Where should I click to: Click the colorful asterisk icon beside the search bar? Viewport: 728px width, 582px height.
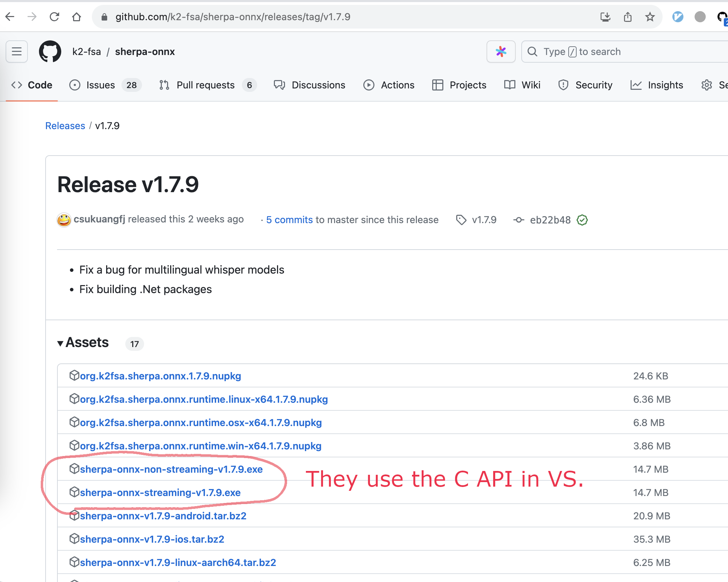click(x=501, y=52)
